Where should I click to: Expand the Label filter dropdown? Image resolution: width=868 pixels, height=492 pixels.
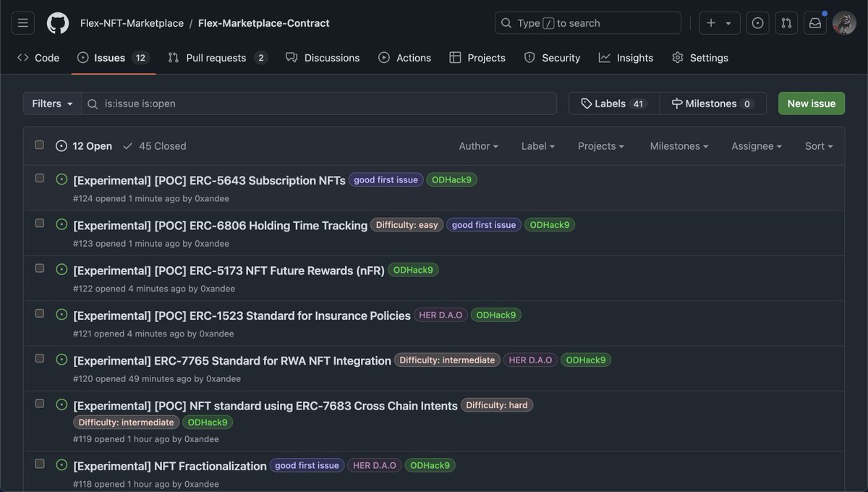click(538, 146)
